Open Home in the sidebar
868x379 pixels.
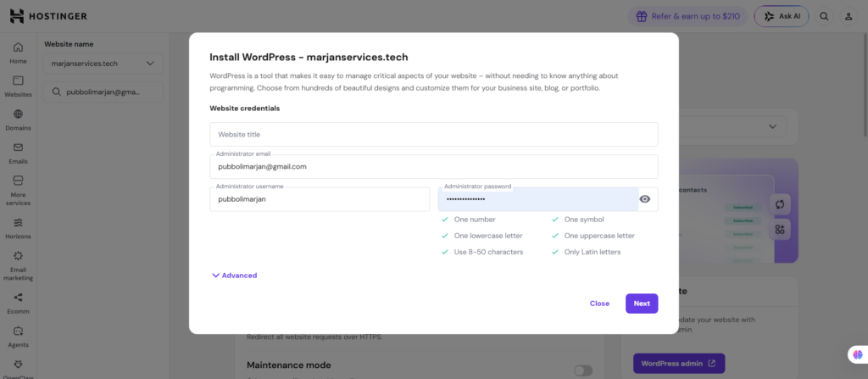pyautogui.click(x=19, y=53)
